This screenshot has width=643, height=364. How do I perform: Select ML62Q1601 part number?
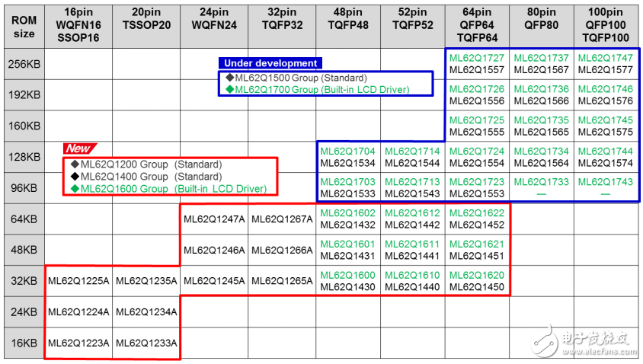pos(347,244)
